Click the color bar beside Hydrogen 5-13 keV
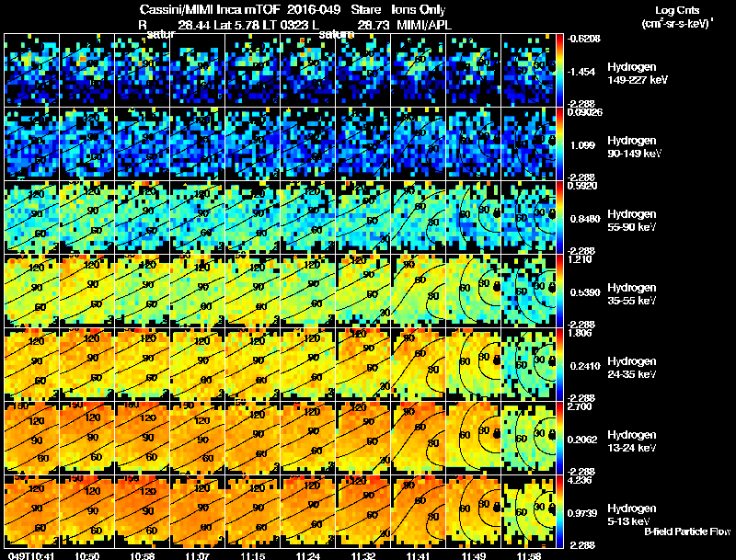Screen dimensions: 736x560 [559, 511]
